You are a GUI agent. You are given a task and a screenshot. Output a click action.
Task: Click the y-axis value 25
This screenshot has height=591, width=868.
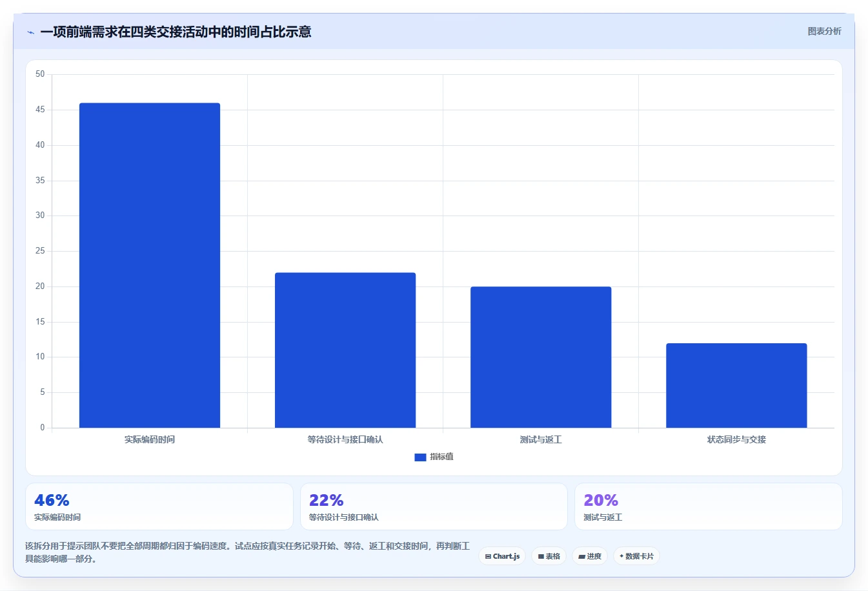click(40, 251)
